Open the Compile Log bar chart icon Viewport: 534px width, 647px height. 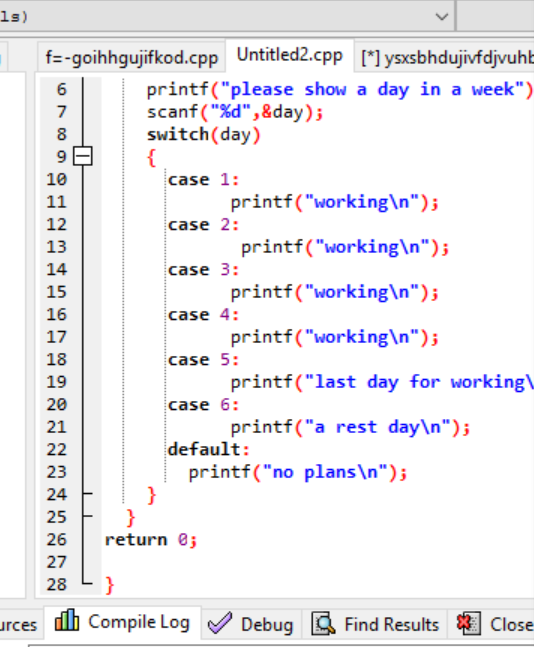(66, 621)
